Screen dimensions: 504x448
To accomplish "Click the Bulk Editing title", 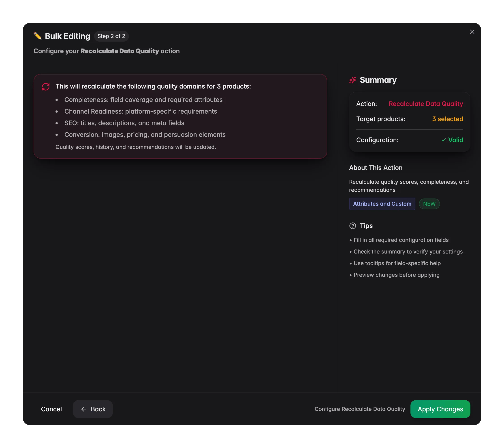I will [68, 36].
